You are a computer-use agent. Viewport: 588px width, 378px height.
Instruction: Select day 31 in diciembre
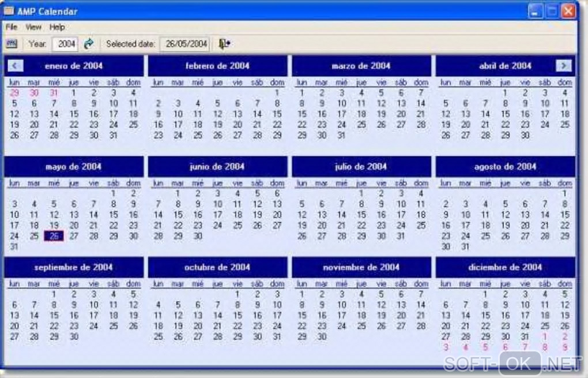point(525,336)
